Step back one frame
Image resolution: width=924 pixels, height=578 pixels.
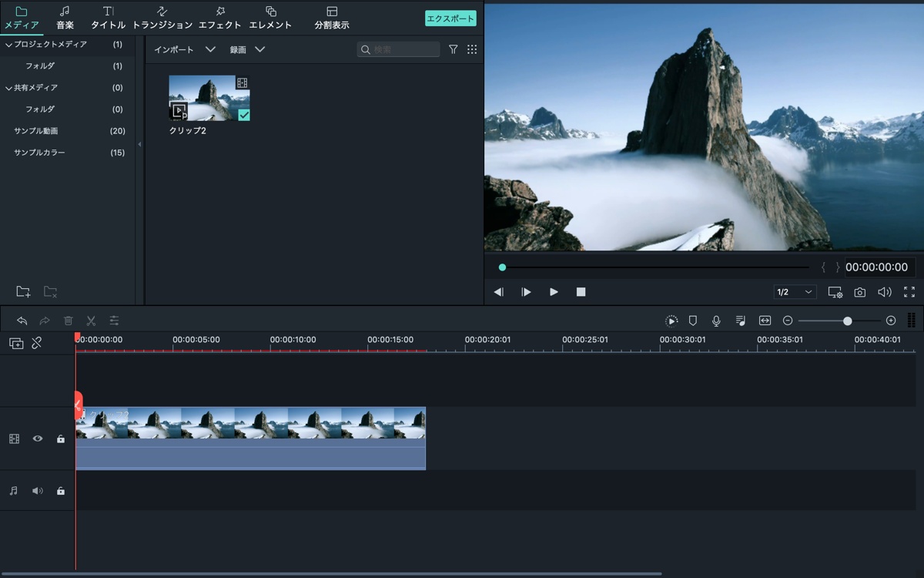(499, 292)
